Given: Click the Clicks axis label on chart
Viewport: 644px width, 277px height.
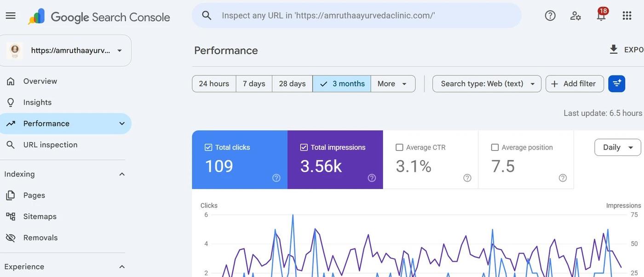Looking at the screenshot, I should point(209,206).
